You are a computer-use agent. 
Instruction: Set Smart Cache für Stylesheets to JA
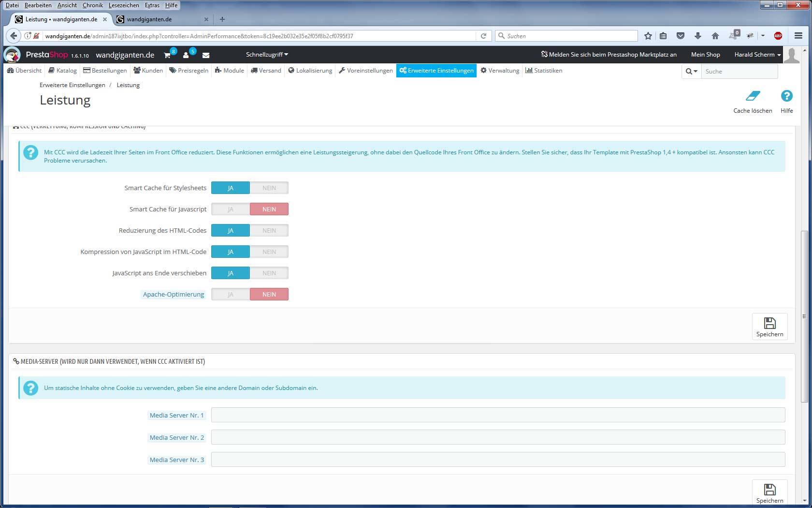231,188
